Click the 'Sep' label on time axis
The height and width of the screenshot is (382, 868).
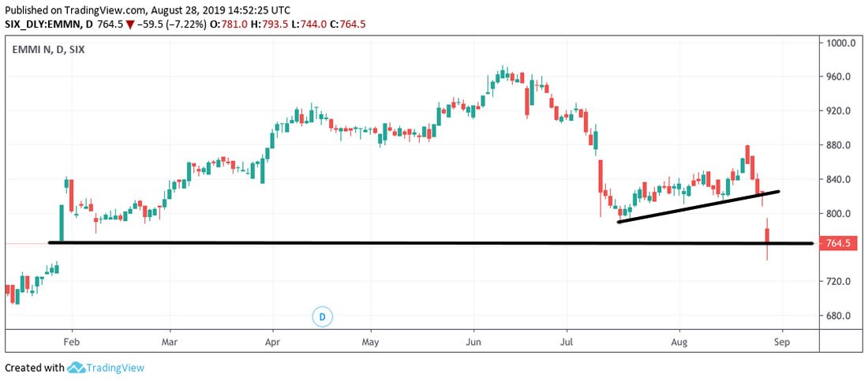[x=782, y=343]
